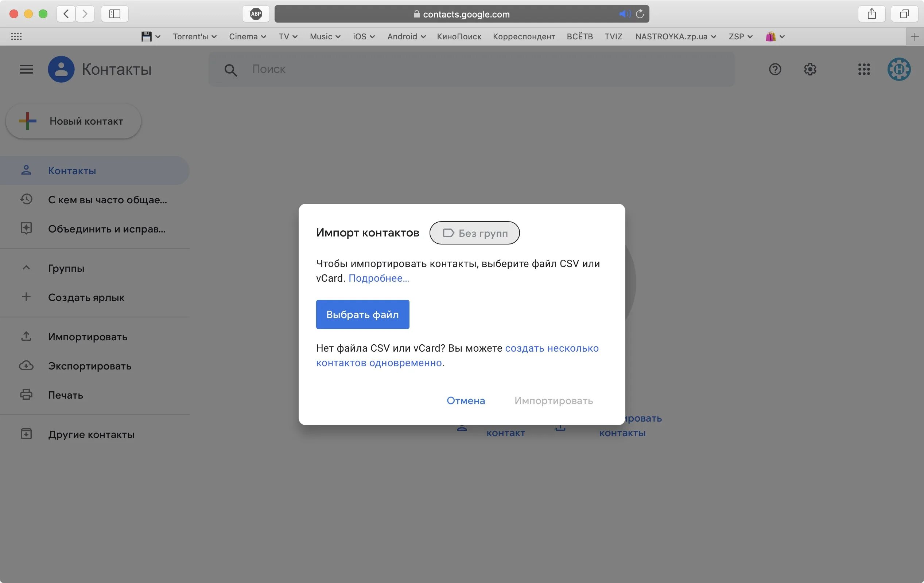Click the Без групп label chip
The width and height of the screenshot is (924, 583).
tap(474, 233)
